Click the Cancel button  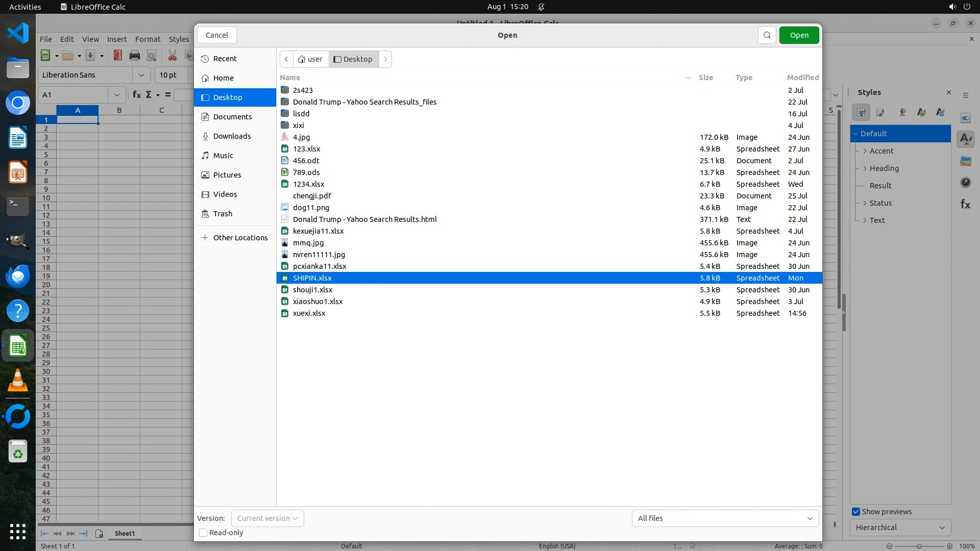tap(216, 35)
